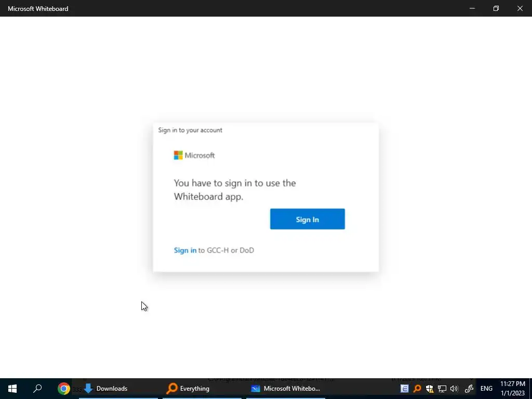This screenshot has width=532, height=399.
Task: Change the ENG input language
Action: (x=486, y=389)
